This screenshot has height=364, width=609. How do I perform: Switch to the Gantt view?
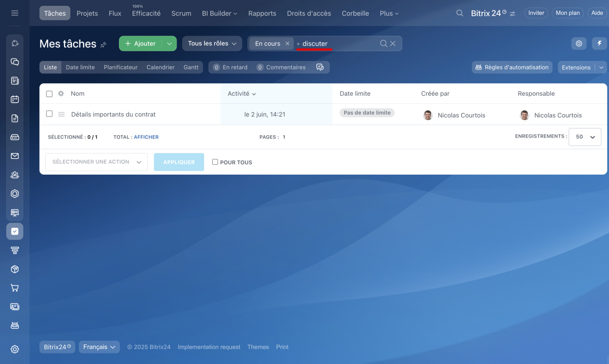(x=191, y=67)
